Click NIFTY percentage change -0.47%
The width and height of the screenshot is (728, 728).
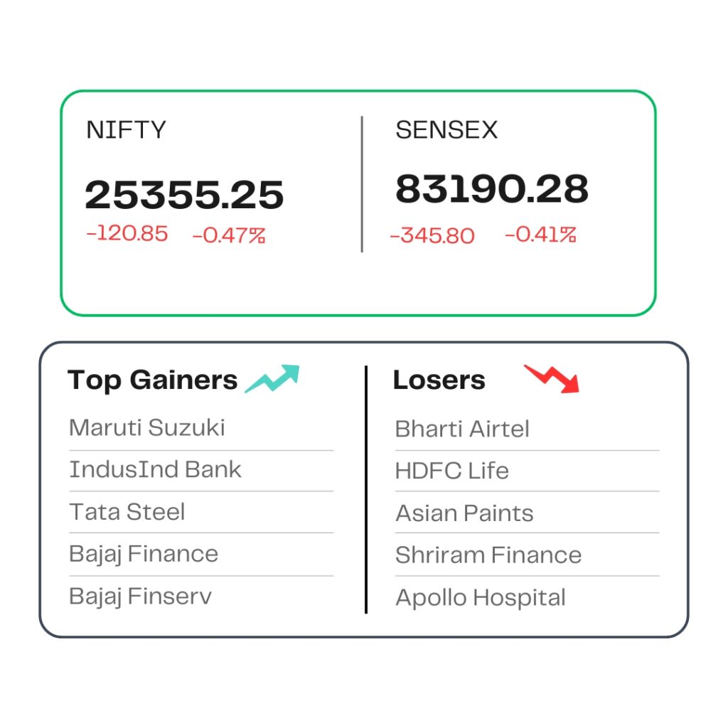[x=229, y=235]
